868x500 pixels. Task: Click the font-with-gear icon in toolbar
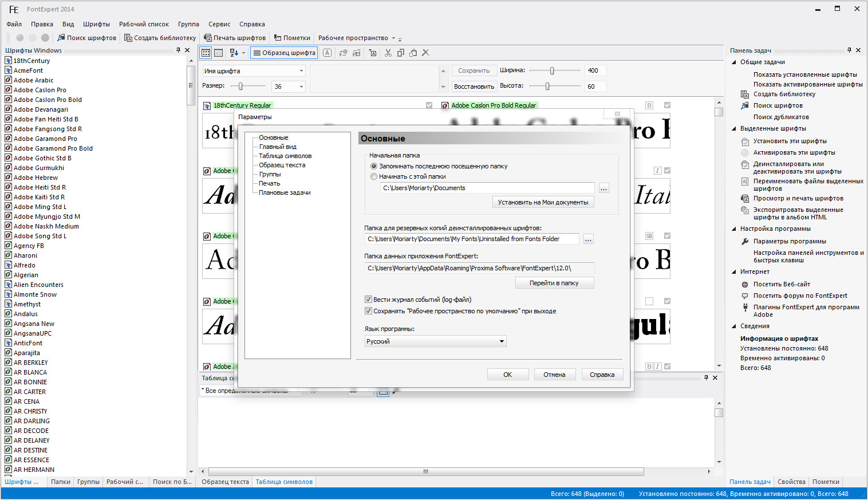pyautogui.click(x=344, y=53)
